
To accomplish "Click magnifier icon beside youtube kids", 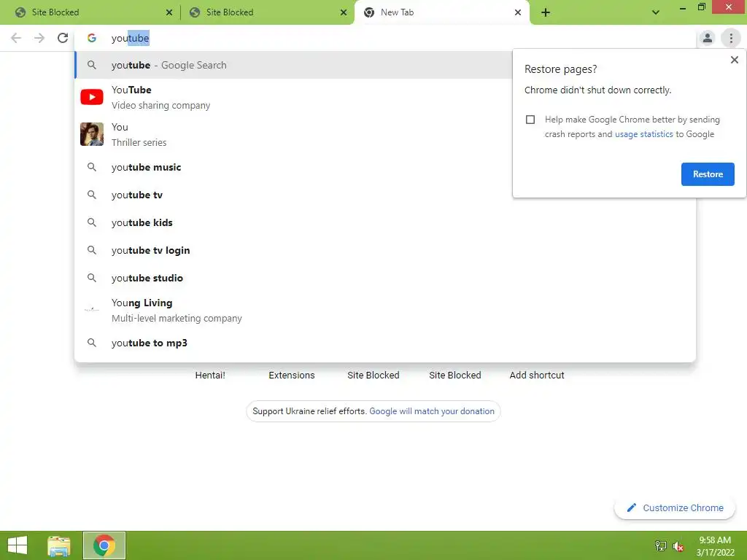I will click(92, 222).
